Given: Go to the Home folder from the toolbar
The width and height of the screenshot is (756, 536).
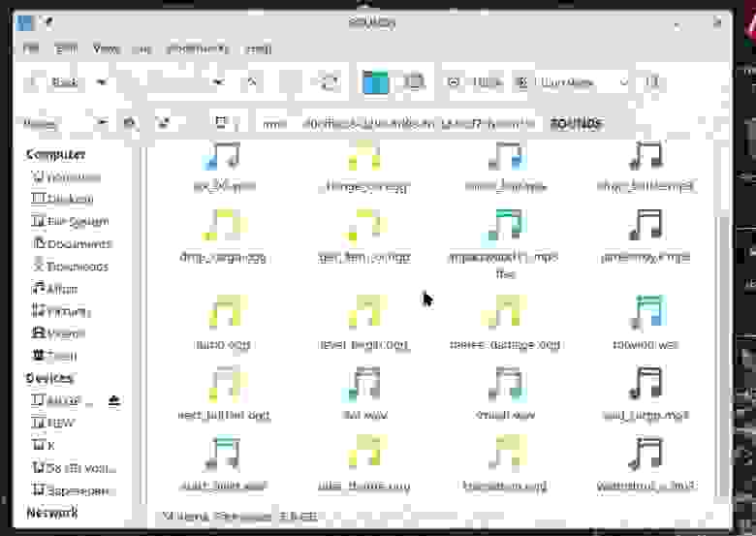Looking at the screenshot, I should pos(375,82).
